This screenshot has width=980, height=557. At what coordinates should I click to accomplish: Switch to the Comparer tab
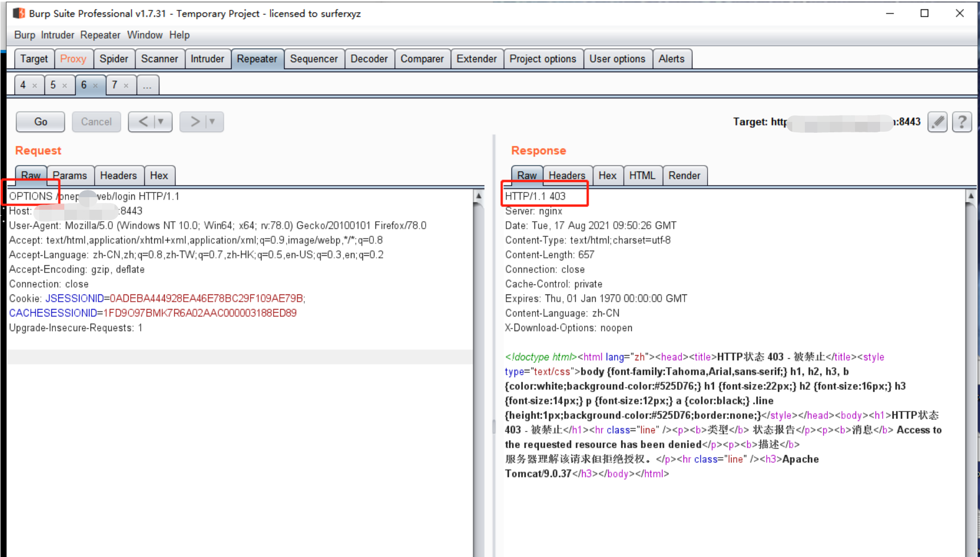(x=422, y=59)
